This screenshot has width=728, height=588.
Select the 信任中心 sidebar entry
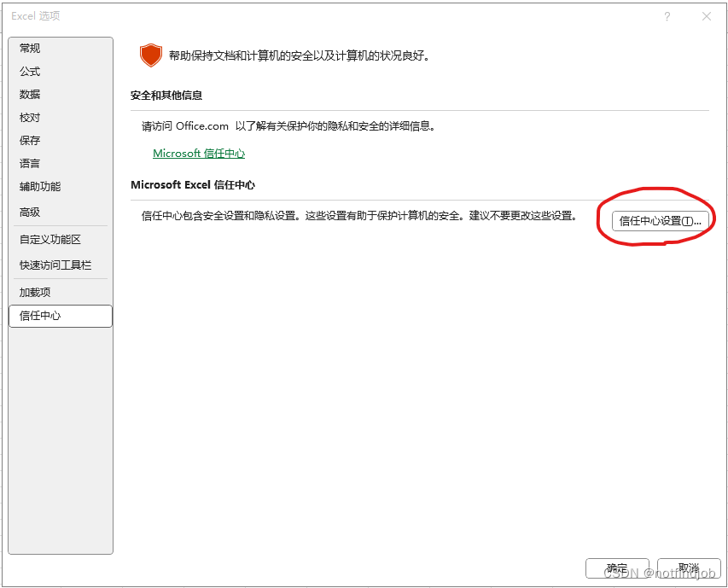click(x=61, y=316)
